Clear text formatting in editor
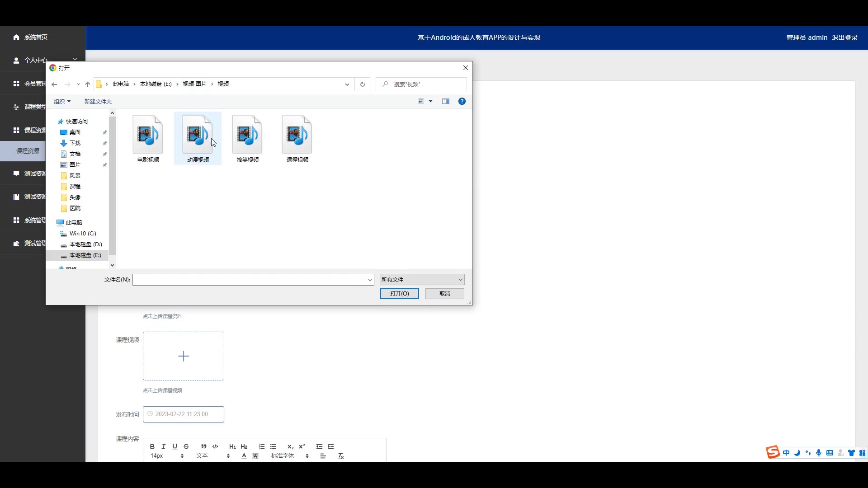 pyautogui.click(x=341, y=456)
